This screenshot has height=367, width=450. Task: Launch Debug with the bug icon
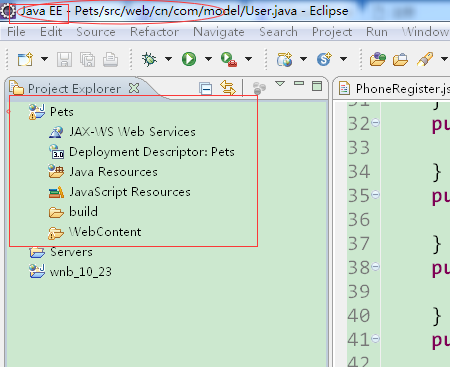click(x=149, y=59)
